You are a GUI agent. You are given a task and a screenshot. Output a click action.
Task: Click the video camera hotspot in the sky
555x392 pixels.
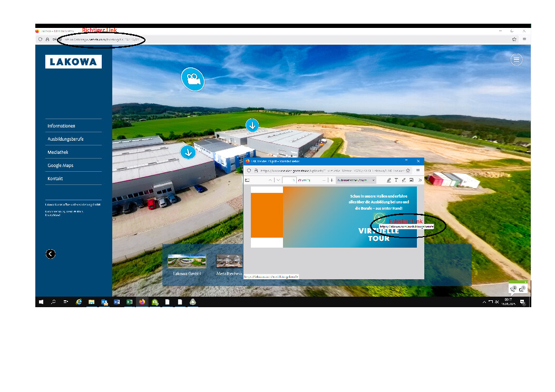point(193,79)
